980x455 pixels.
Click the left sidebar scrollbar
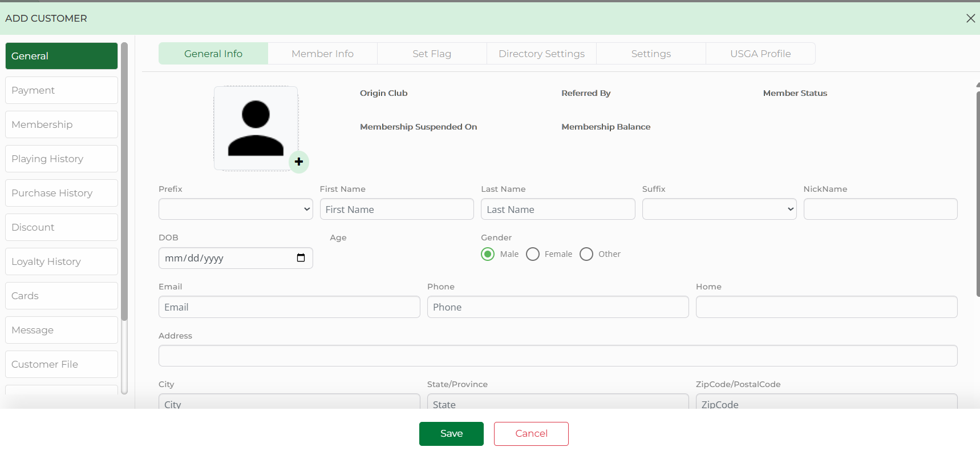coord(124,183)
